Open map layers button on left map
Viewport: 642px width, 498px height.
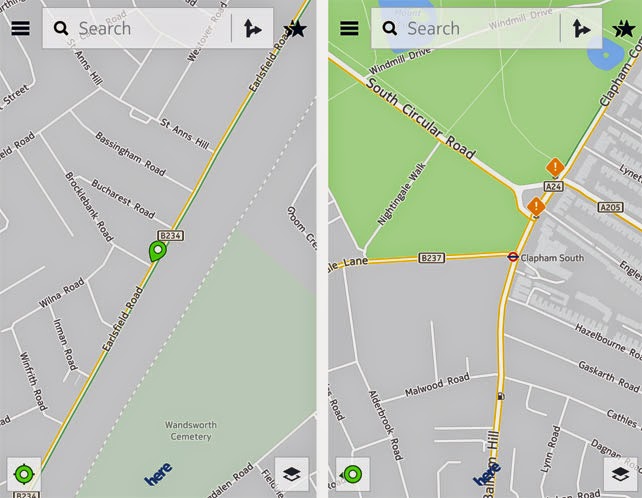click(x=292, y=474)
